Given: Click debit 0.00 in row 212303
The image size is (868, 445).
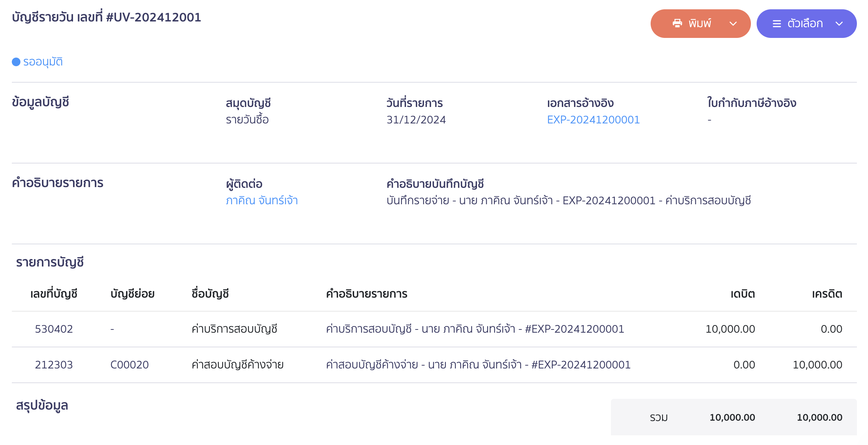Looking at the screenshot, I should tap(744, 365).
